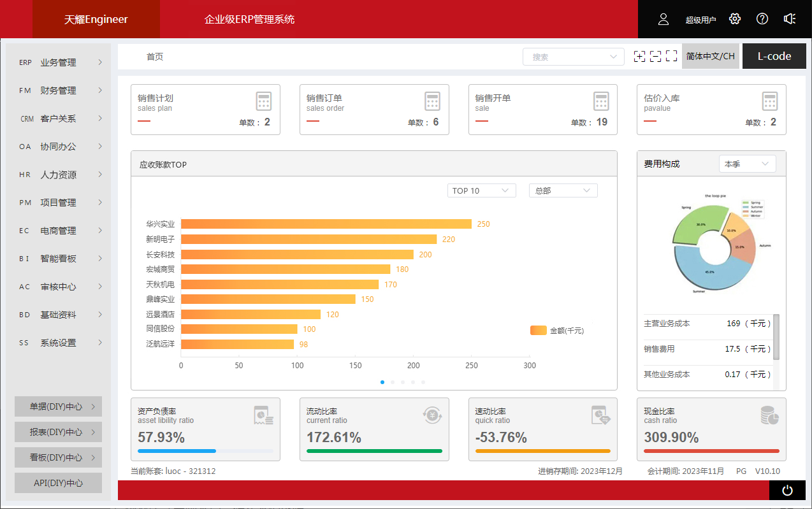Expand the 财务管理 menu item
Image resolution: width=812 pixels, height=509 pixels.
tap(59, 90)
